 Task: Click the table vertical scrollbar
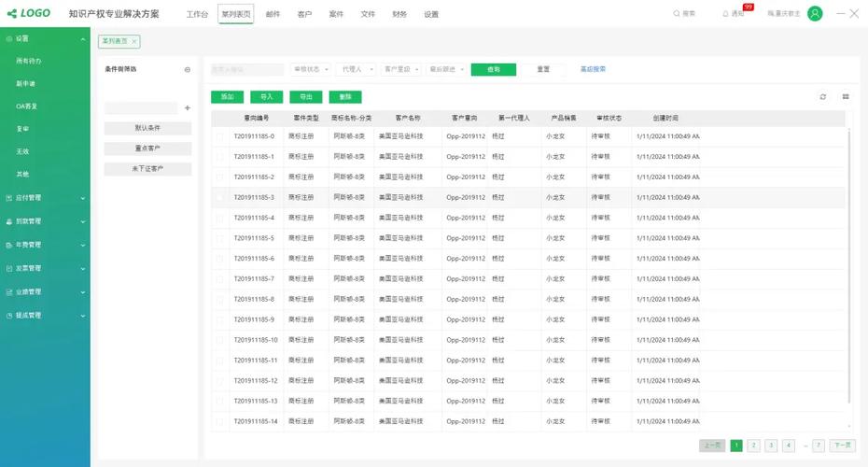coord(849,266)
